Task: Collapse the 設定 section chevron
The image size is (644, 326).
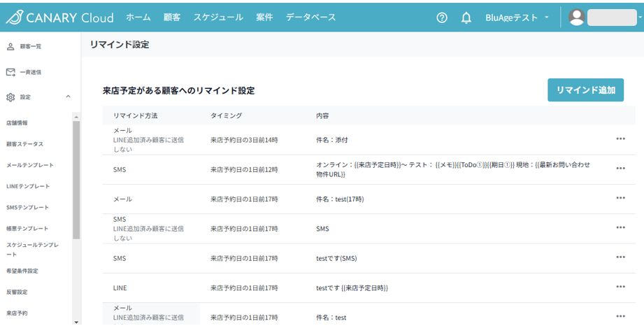Action: [69, 97]
